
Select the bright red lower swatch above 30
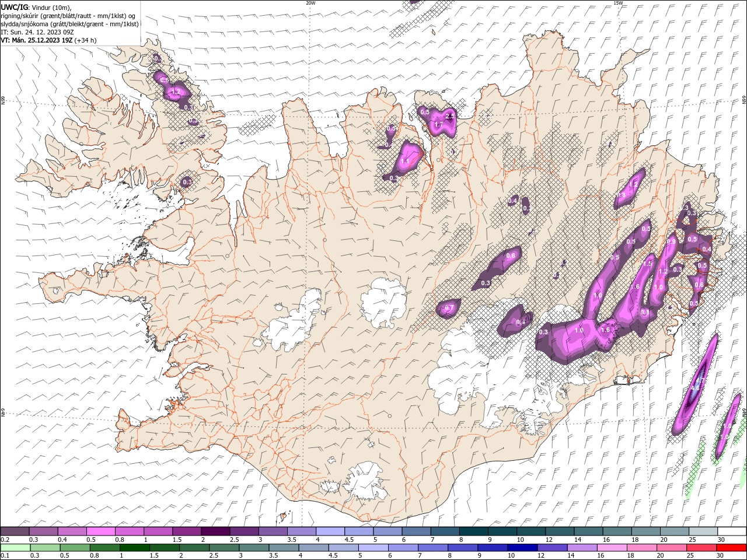point(731,547)
